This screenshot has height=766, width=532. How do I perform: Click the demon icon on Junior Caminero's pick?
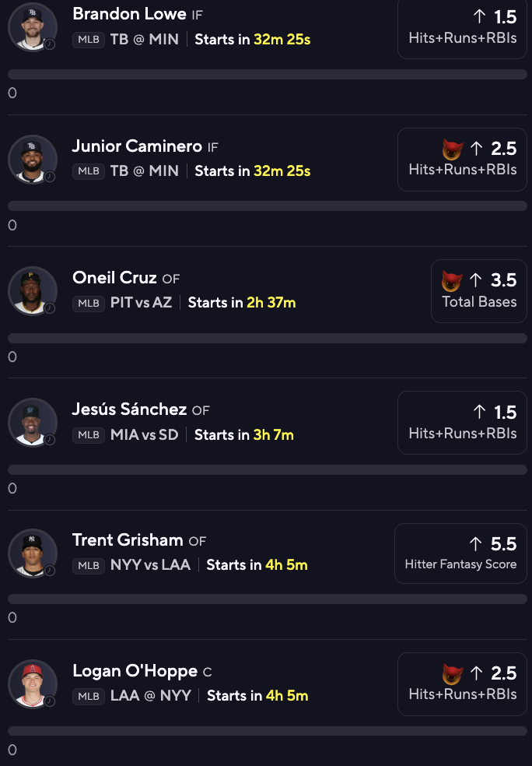point(453,149)
